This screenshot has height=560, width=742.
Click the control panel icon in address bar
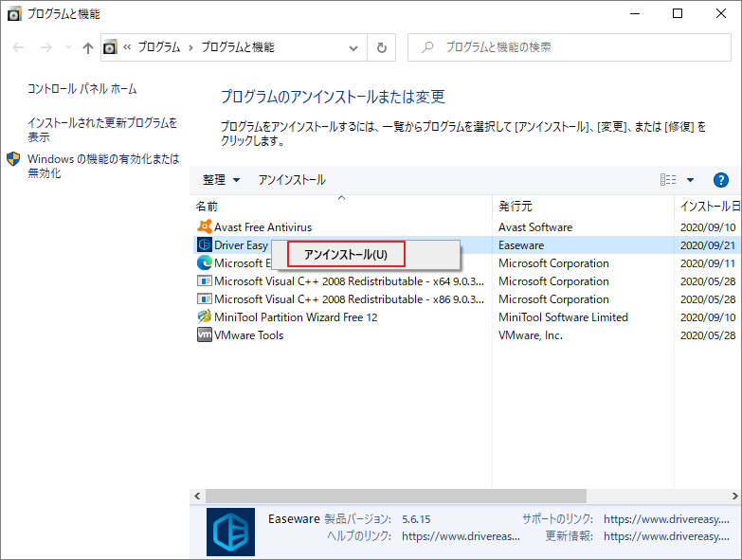pyautogui.click(x=110, y=47)
